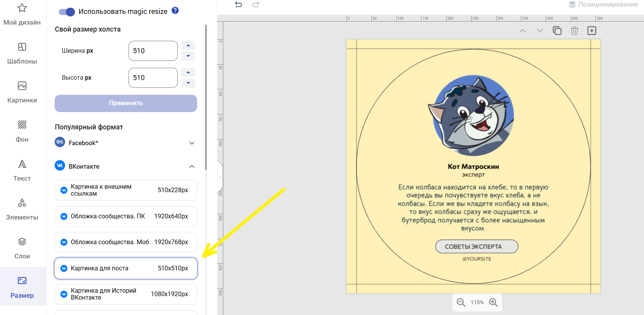The image size is (644, 315).
Task: Open the Фон background section
Action: click(x=22, y=131)
